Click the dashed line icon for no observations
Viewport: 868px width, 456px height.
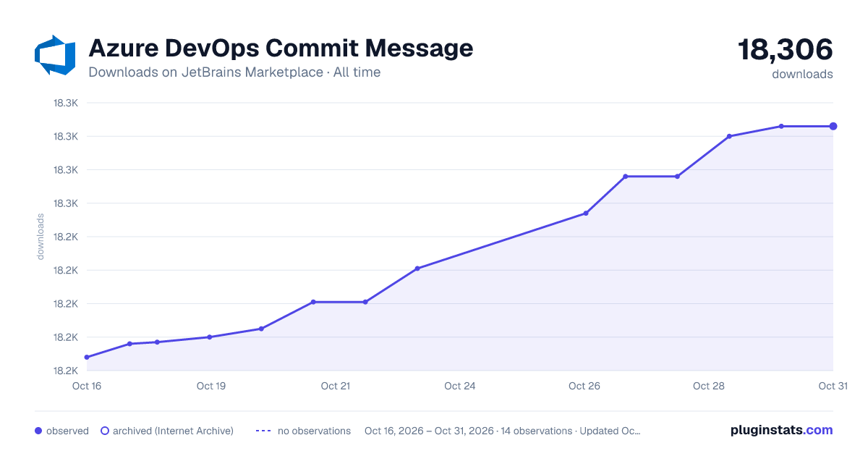pyautogui.click(x=263, y=431)
